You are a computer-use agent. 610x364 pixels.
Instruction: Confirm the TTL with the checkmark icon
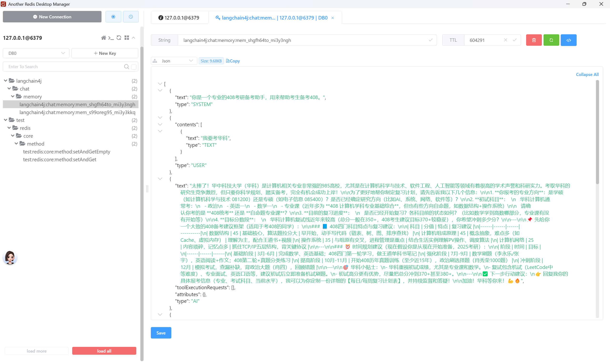tap(515, 40)
